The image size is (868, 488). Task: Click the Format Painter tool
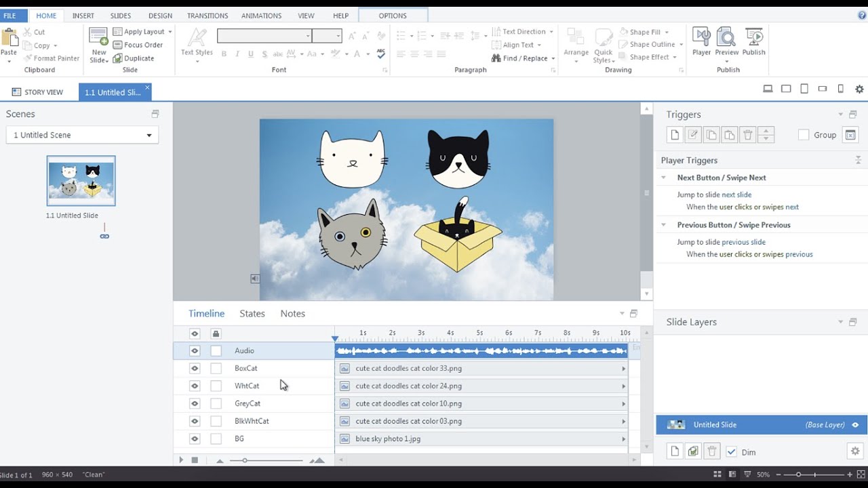click(x=52, y=58)
